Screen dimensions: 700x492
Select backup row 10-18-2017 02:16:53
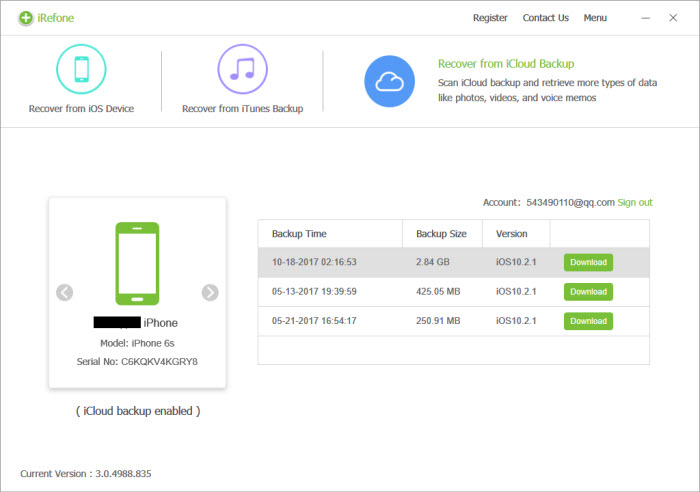(x=454, y=263)
